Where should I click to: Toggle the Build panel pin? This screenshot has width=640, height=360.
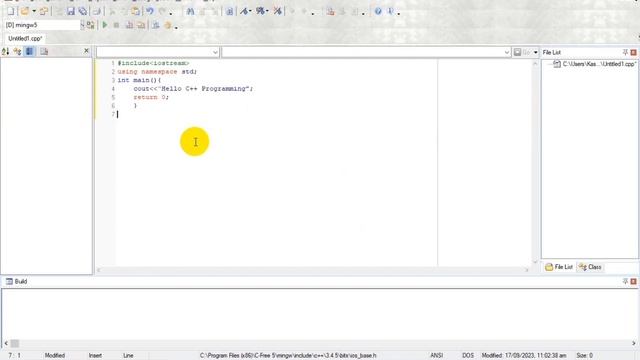tap(625, 281)
